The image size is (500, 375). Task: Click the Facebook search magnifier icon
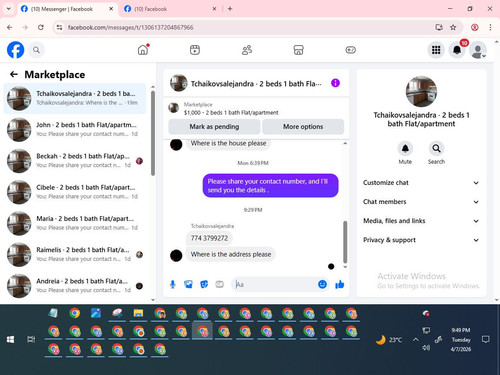click(x=36, y=50)
